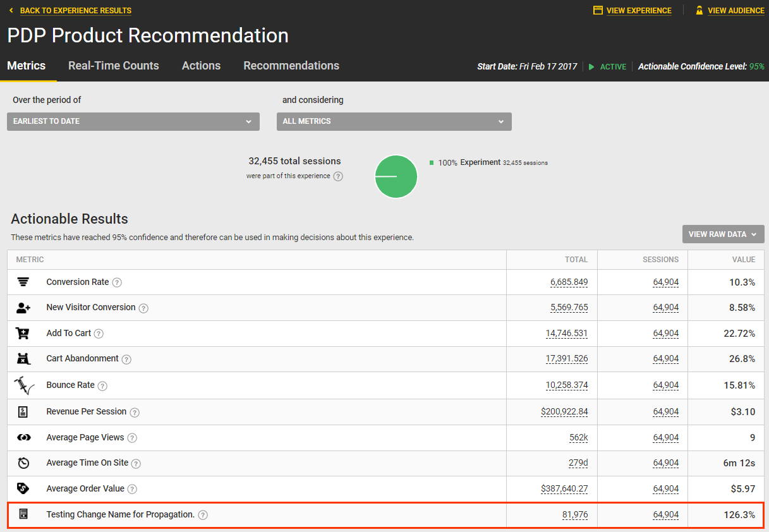Open the View Experience link
This screenshot has height=532, width=769.
pos(639,11)
